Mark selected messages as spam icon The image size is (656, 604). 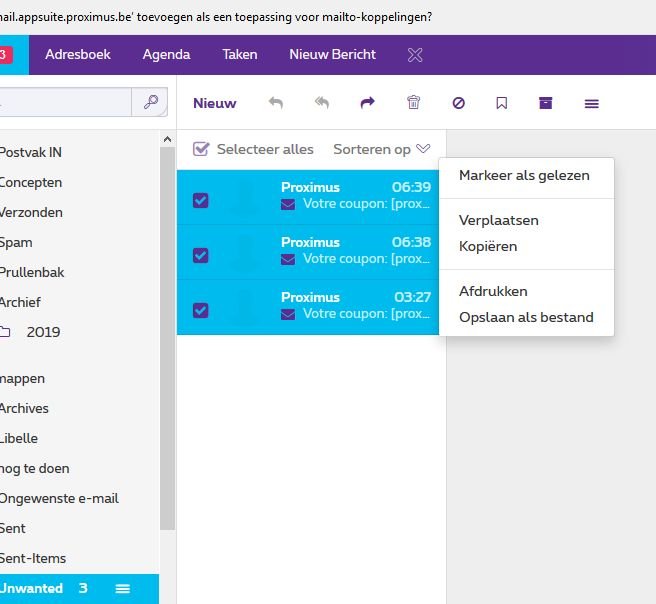tap(458, 103)
